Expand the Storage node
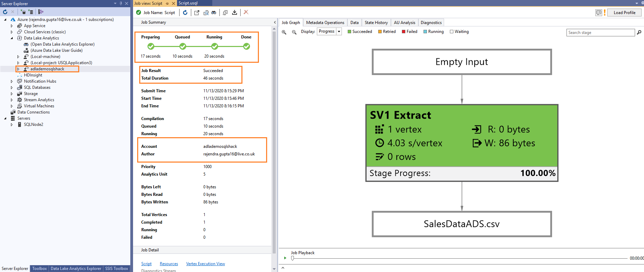644x272 pixels. pyautogui.click(x=12, y=94)
